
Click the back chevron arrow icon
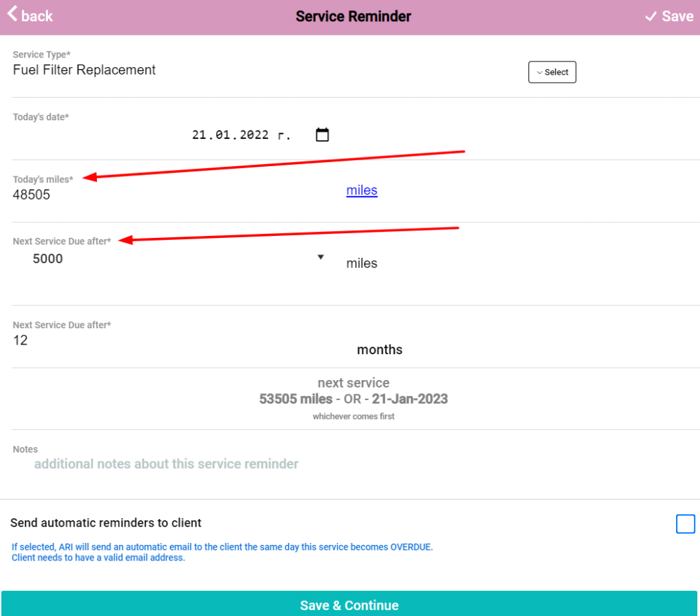pyautogui.click(x=12, y=15)
